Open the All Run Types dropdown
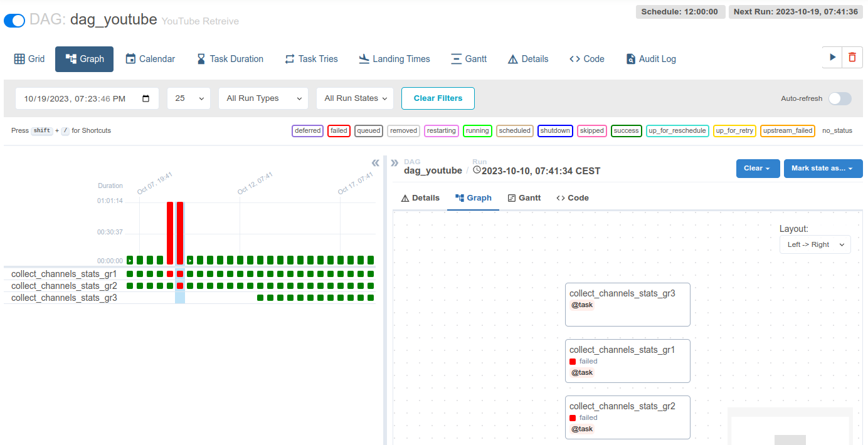The width and height of the screenshot is (868, 445). pyautogui.click(x=263, y=98)
